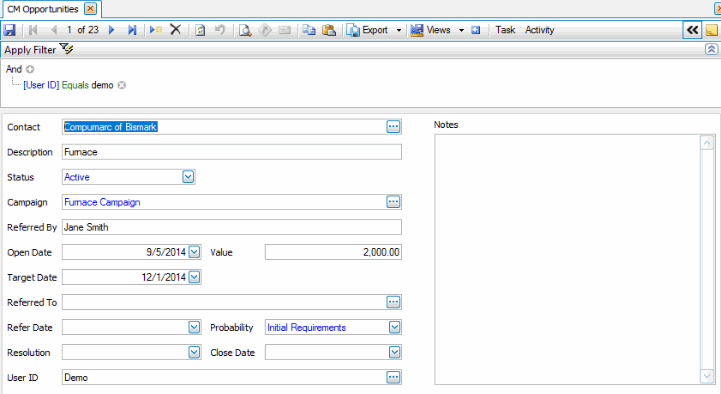This screenshot has height=394, width=721.
Task: Click into the Notes text area
Action: click(567, 259)
